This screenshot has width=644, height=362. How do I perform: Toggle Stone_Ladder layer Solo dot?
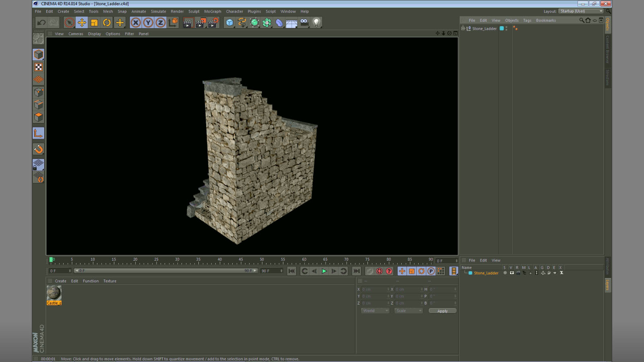(x=505, y=273)
